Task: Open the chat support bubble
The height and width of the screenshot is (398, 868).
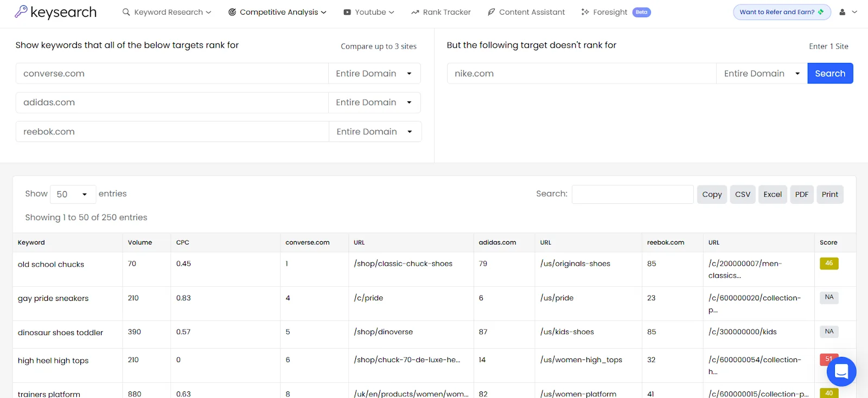Action: coord(841,371)
